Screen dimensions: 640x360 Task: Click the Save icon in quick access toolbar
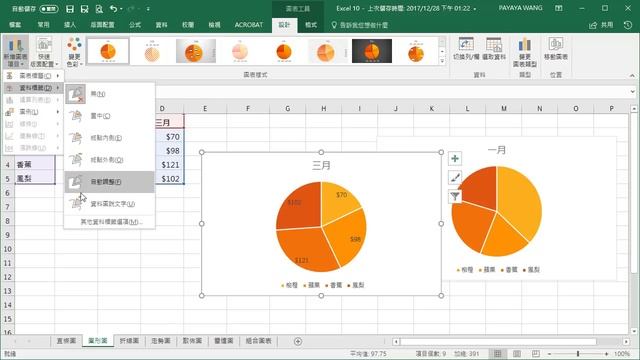[x=70, y=9]
